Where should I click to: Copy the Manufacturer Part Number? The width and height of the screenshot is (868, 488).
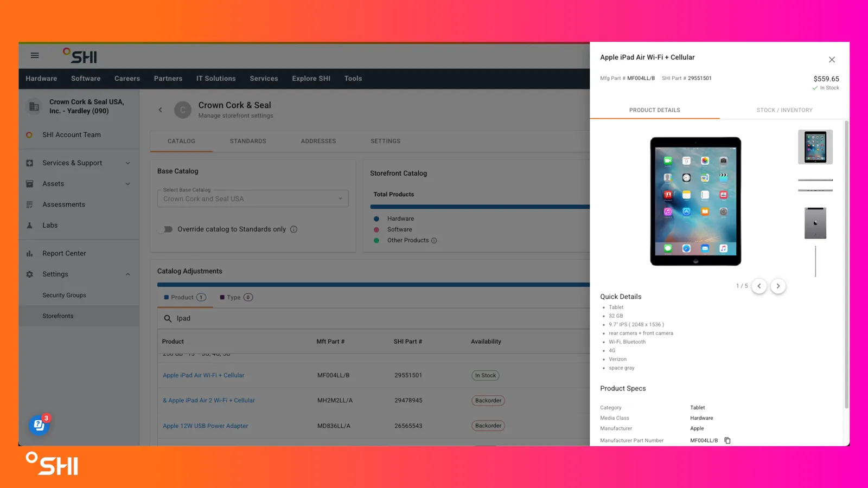727,441
